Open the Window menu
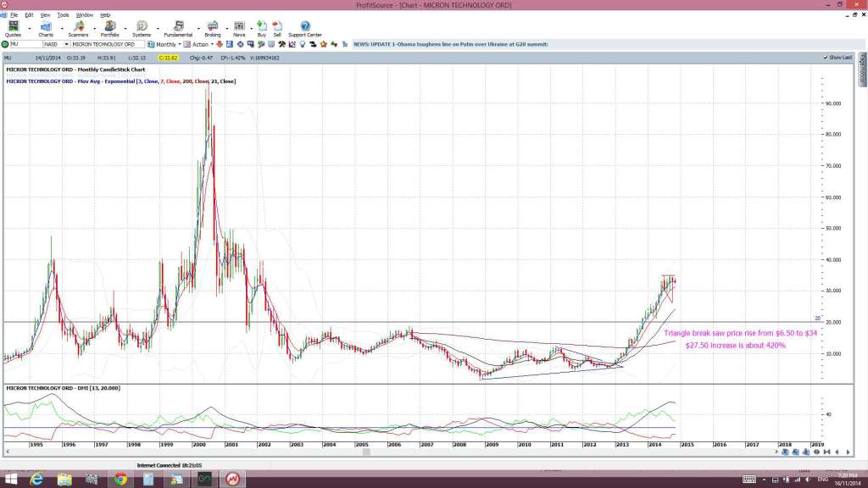 pos(84,15)
